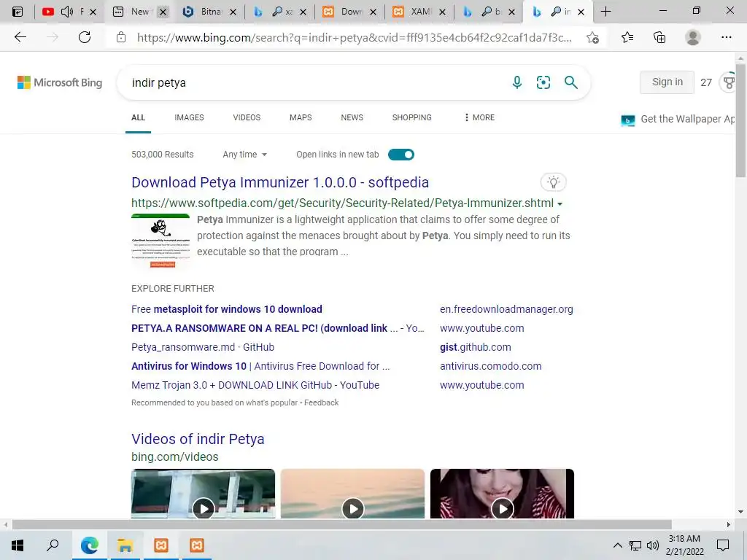Click the Get the Wallpaper App link
The image size is (747, 560).
tap(678, 119)
